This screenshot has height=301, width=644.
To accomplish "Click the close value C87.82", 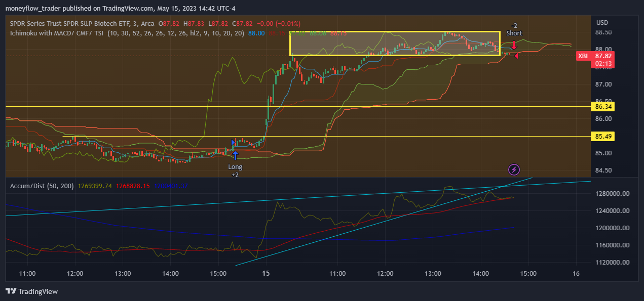I will pos(242,24).
